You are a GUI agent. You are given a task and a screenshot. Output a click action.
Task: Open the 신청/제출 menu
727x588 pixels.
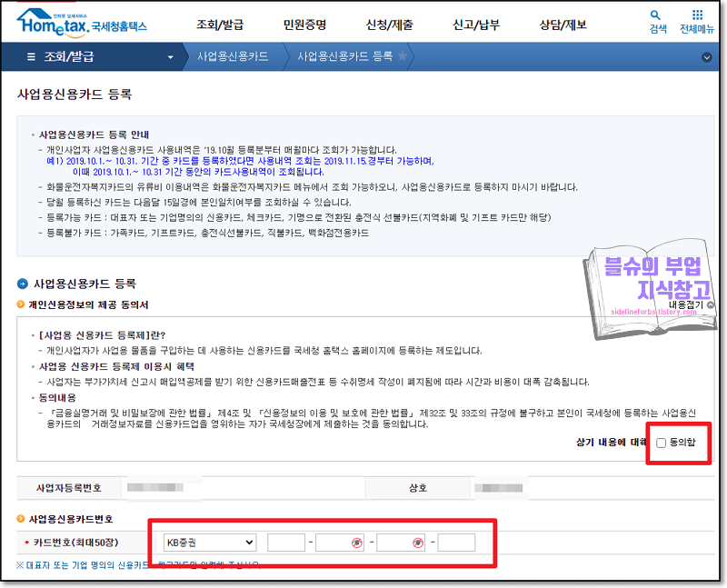tap(393, 24)
